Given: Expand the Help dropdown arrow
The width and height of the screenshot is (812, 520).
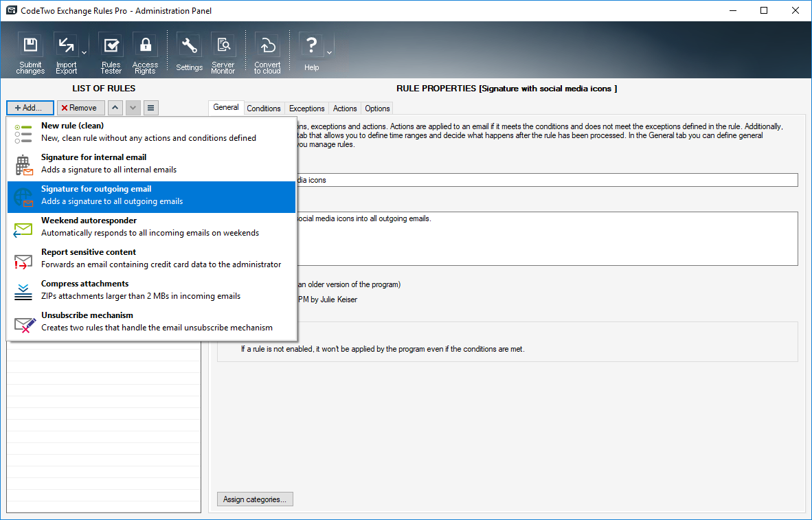Looking at the screenshot, I should tap(329, 53).
